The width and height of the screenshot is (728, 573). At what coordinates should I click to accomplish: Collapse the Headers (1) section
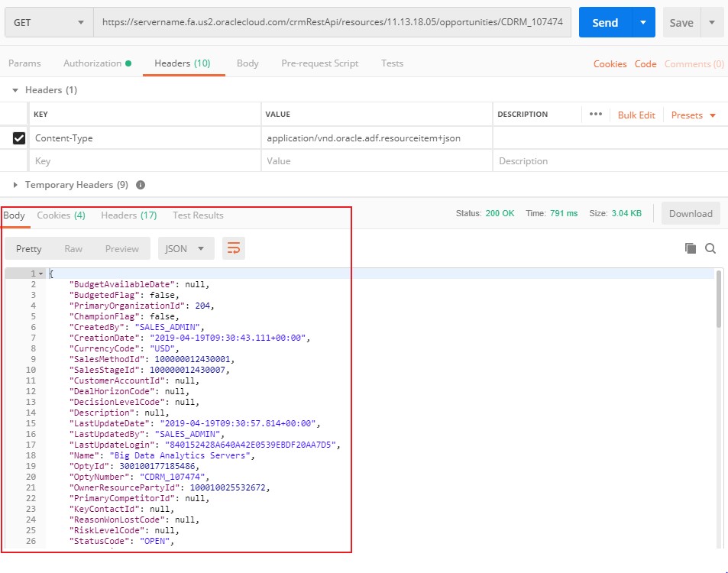(15, 90)
